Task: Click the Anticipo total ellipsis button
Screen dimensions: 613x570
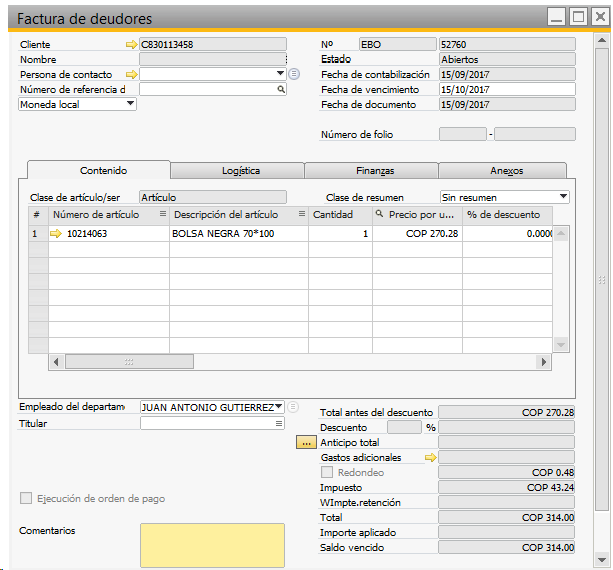Action: [x=307, y=442]
